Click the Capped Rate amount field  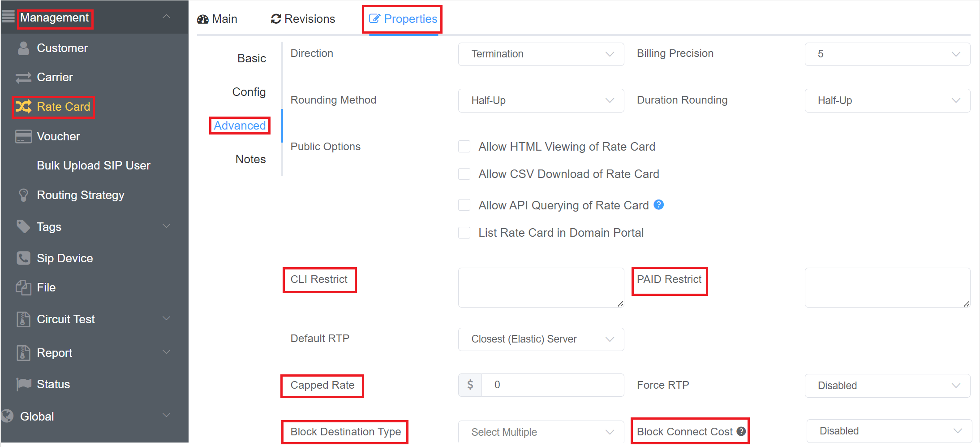(552, 385)
